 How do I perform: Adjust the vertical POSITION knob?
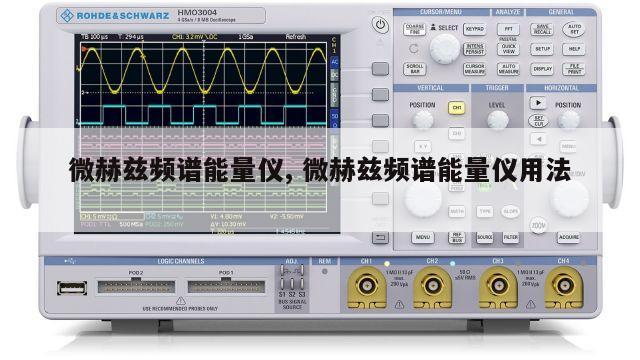click(x=423, y=120)
